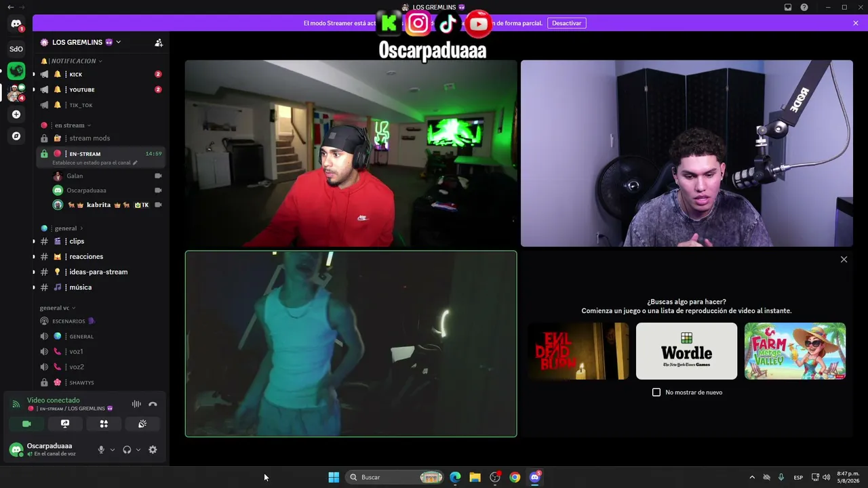The width and height of the screenshot is (868, 488).
Task: Open the soundboard icon
Action: click(x=142, y=424)
